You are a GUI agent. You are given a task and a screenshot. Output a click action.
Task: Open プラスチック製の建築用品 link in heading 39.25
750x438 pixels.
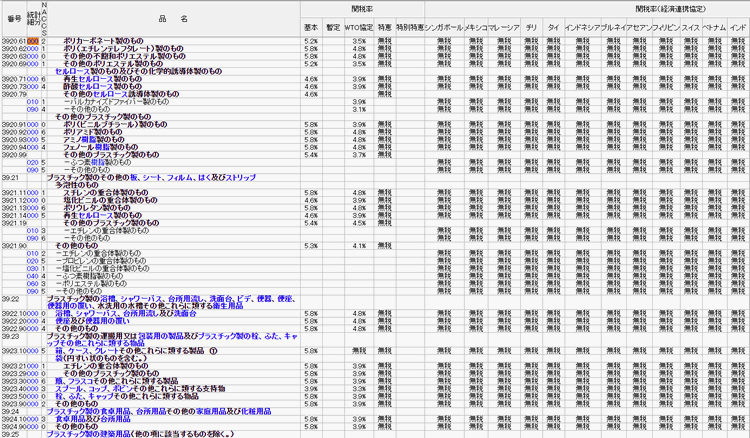88,434
